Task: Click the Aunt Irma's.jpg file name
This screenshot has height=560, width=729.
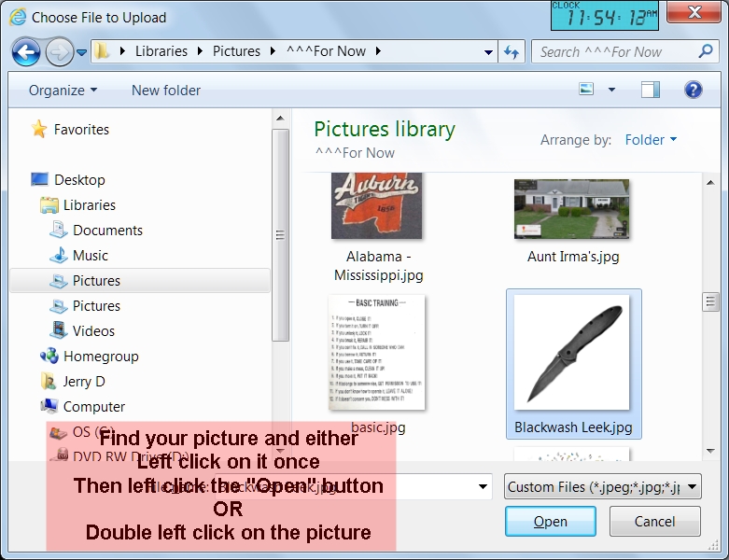Action: (x=573, y=257)
